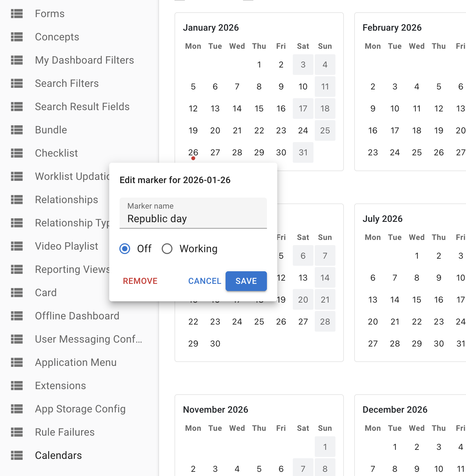The width and height of the screenshot is (466, 476).
Task: Click the list icon beside Application Menu
Action: (17, 362)
